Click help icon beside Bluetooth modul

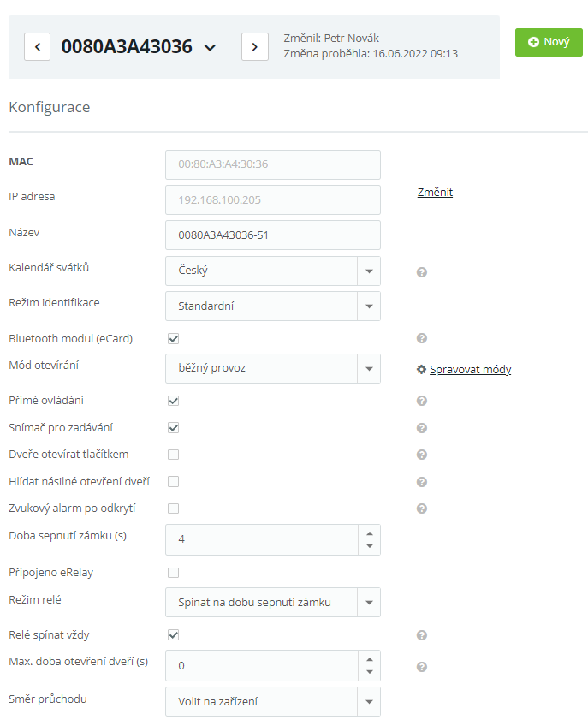(421, 338)
